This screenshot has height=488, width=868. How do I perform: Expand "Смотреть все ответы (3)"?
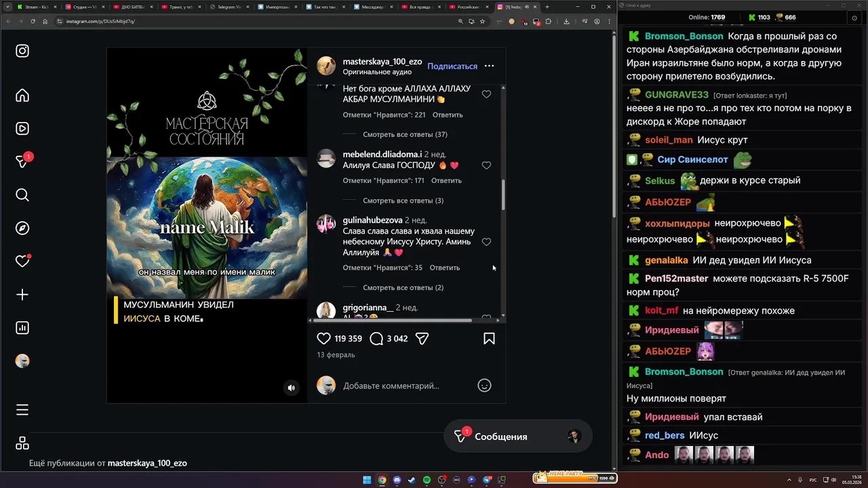coord(403,201)
